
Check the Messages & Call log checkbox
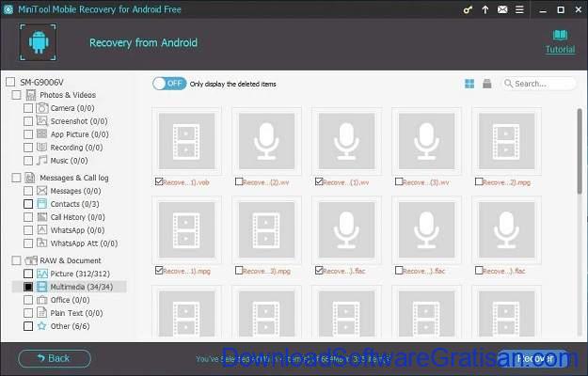pos(16,178)
